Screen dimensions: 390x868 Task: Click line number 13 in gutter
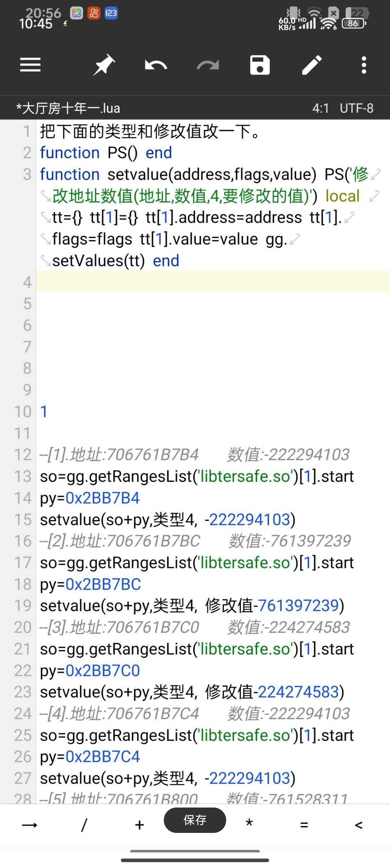tap(22, 476)
